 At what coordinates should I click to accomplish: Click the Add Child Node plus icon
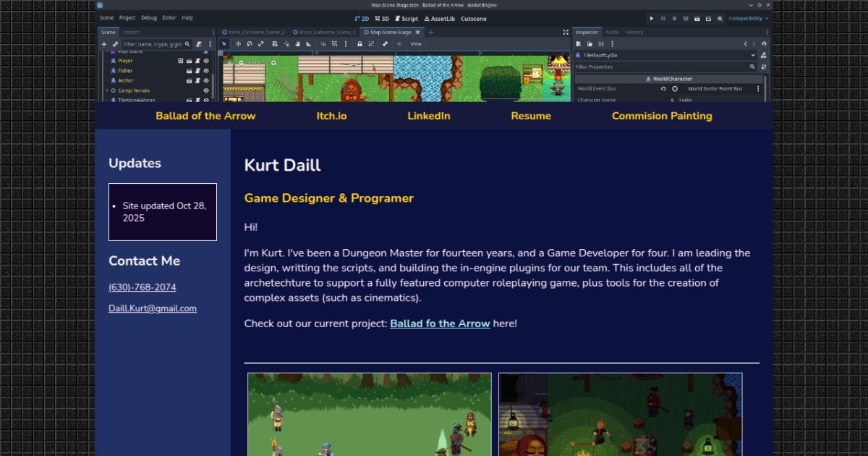click(104, 44)
